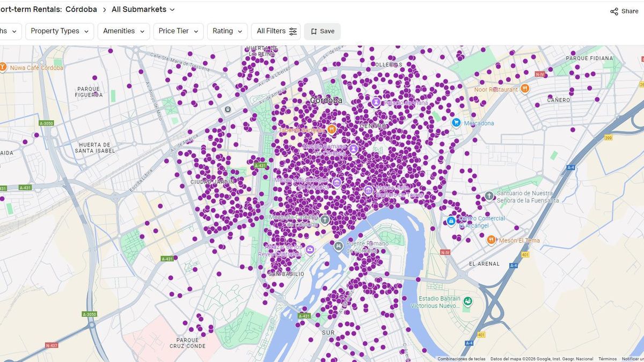Select the Mercadona blue supermarket map icon
The image size is (644, 362).
pyautogui.click(x=457, y=122)
